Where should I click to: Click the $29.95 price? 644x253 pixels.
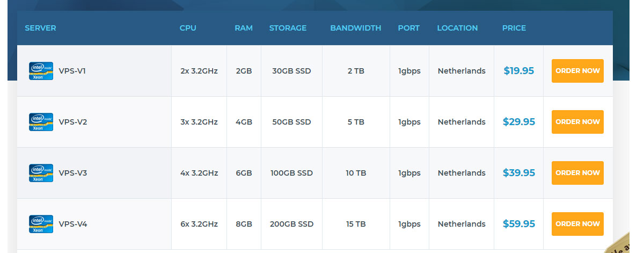point(519,122)
